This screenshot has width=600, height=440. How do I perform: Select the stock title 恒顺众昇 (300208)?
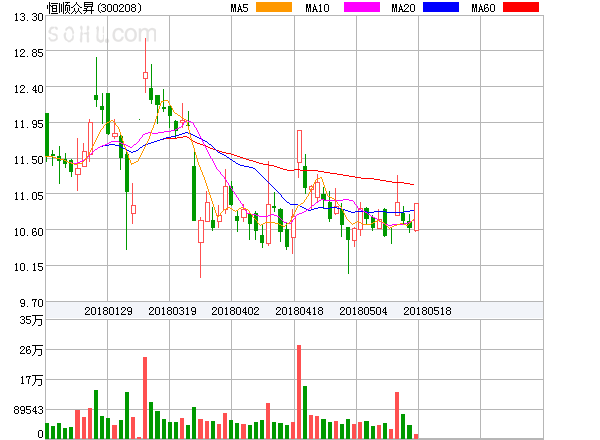coord(94,8)
